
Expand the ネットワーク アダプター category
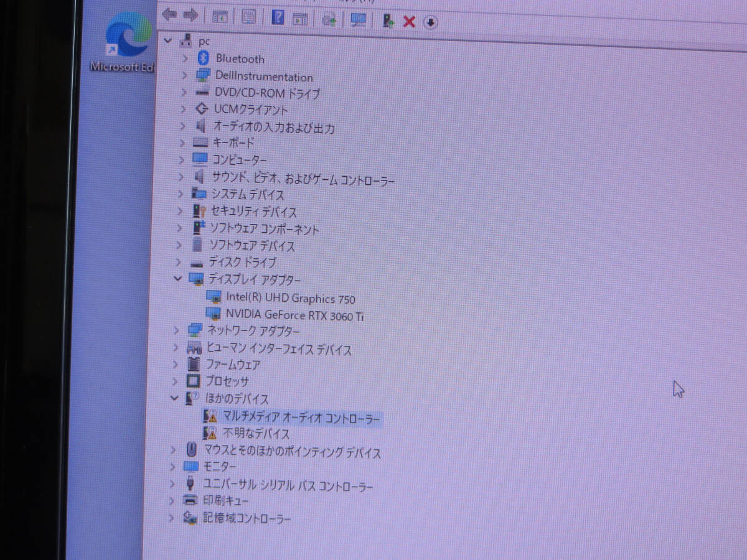[x=177, y=330]
